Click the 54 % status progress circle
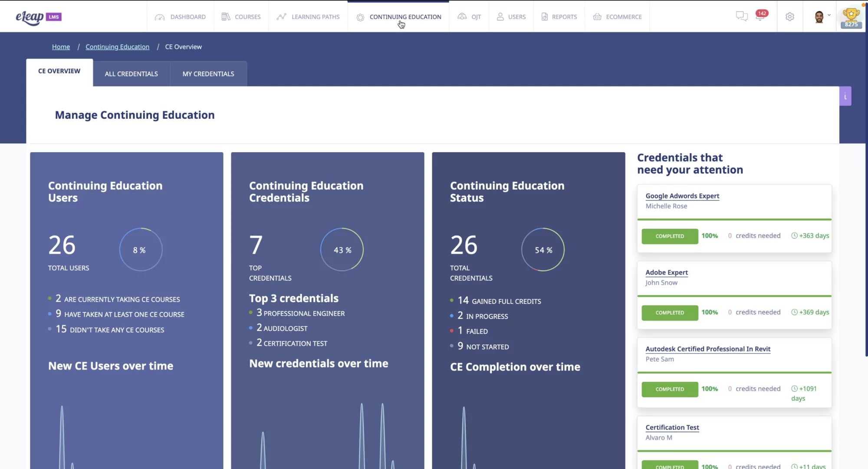 [x=543, y=249]
